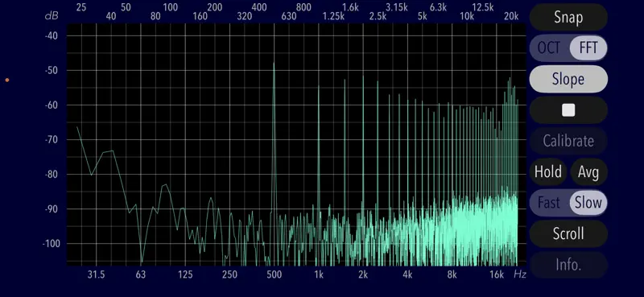This screenshot has height=297, width=644.
Task: Click the 31.5 frequency axis label
Action: (96, 274)
